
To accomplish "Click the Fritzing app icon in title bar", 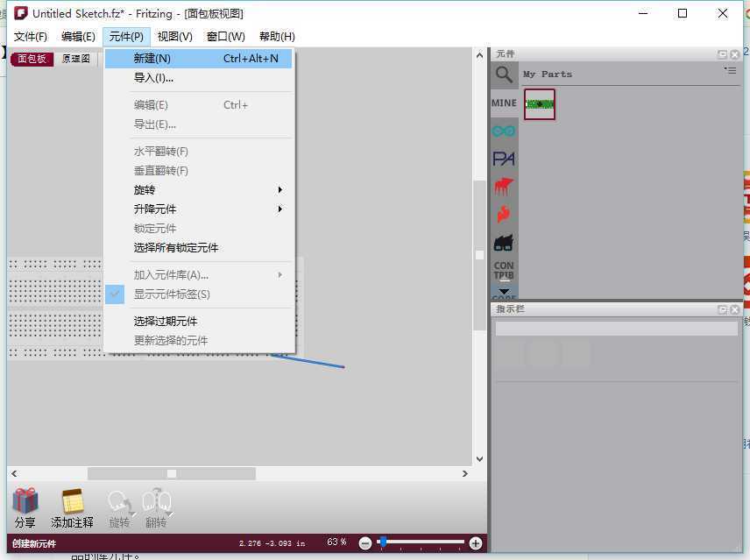I will click(x=20, y=13).
